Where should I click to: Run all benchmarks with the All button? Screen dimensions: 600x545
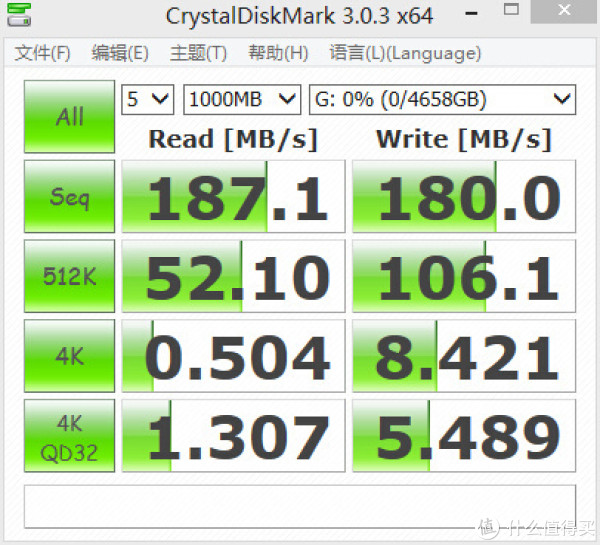[69, 116]
